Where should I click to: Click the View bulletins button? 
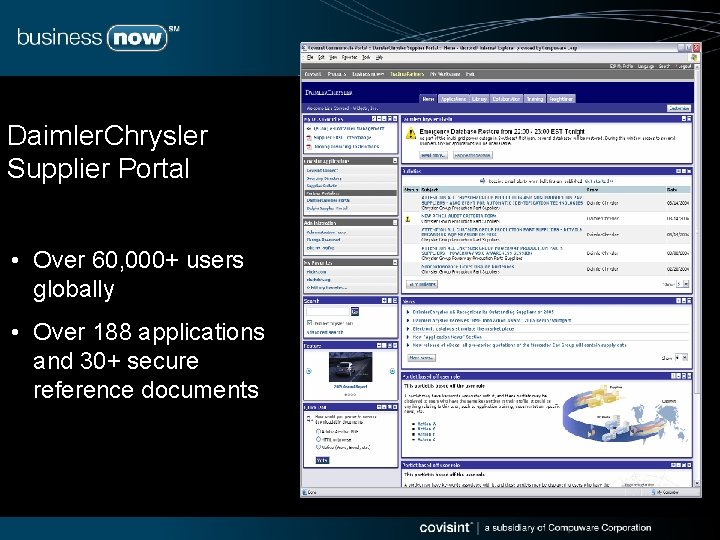pyautogui.click(x=422, y=284)
